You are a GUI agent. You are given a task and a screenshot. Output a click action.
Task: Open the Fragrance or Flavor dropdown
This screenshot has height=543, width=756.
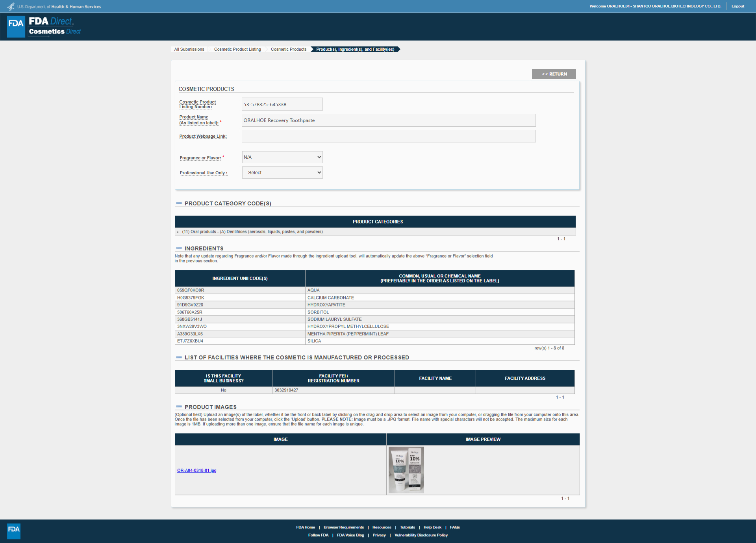pyautogui.click(x=282, y=157)
